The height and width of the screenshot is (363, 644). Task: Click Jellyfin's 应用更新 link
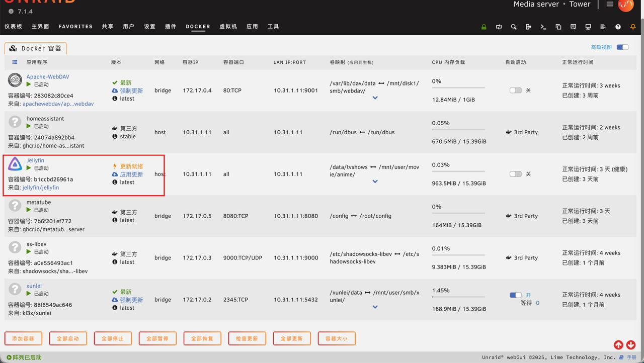pos(131,174)
